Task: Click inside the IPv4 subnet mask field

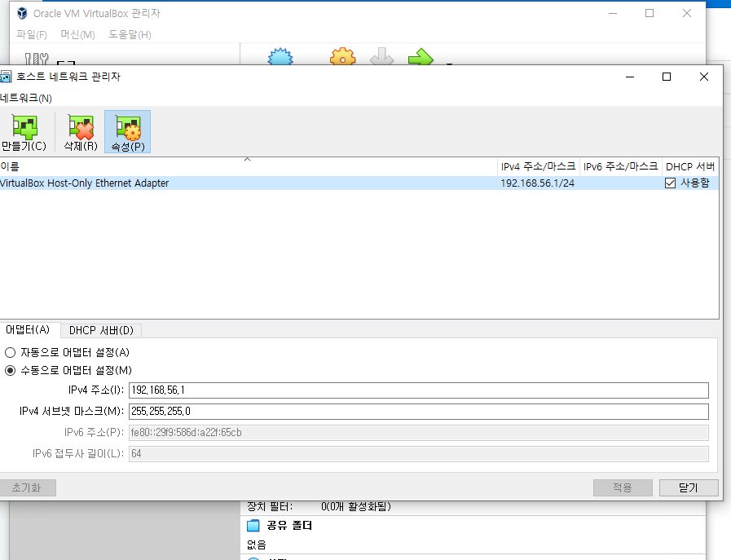Action: point(419,412)
